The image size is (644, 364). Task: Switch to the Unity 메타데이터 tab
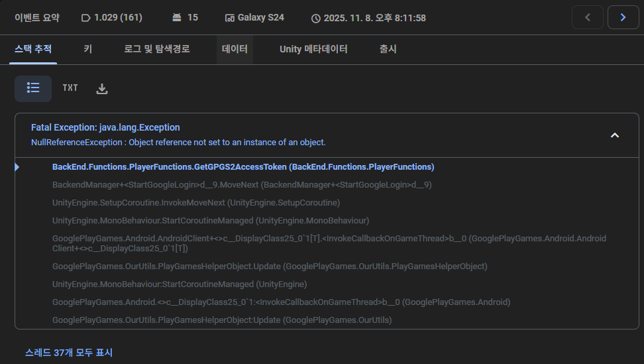point(313,50)
